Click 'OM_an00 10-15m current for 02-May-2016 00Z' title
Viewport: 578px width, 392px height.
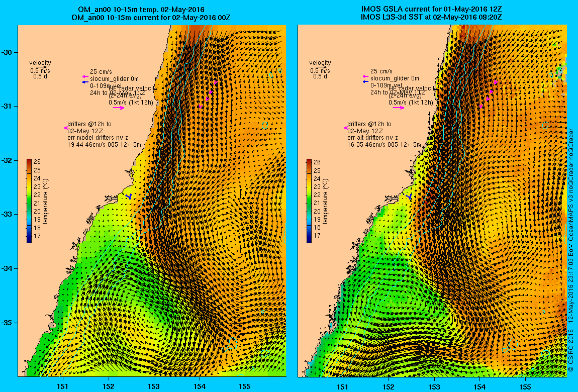coord(151,17)
